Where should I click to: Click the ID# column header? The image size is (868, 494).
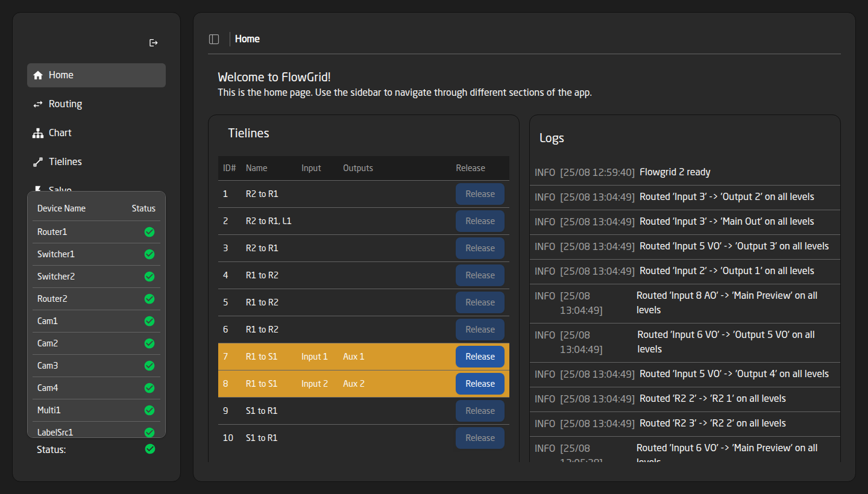(229, 169)
